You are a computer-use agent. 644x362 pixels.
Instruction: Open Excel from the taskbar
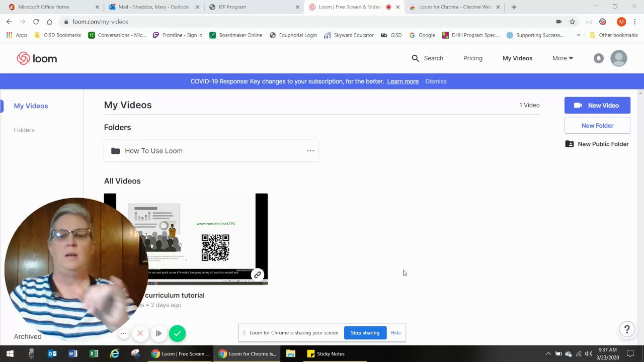tap(94, 354)
